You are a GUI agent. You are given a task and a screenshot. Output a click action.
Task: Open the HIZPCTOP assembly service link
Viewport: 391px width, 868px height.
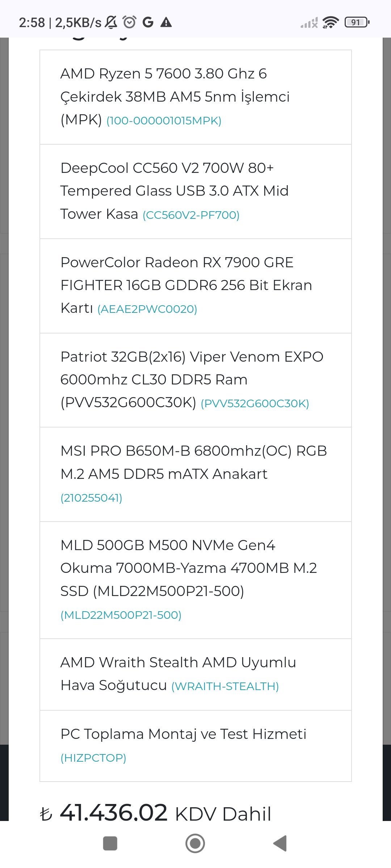(x=93, y=758)
